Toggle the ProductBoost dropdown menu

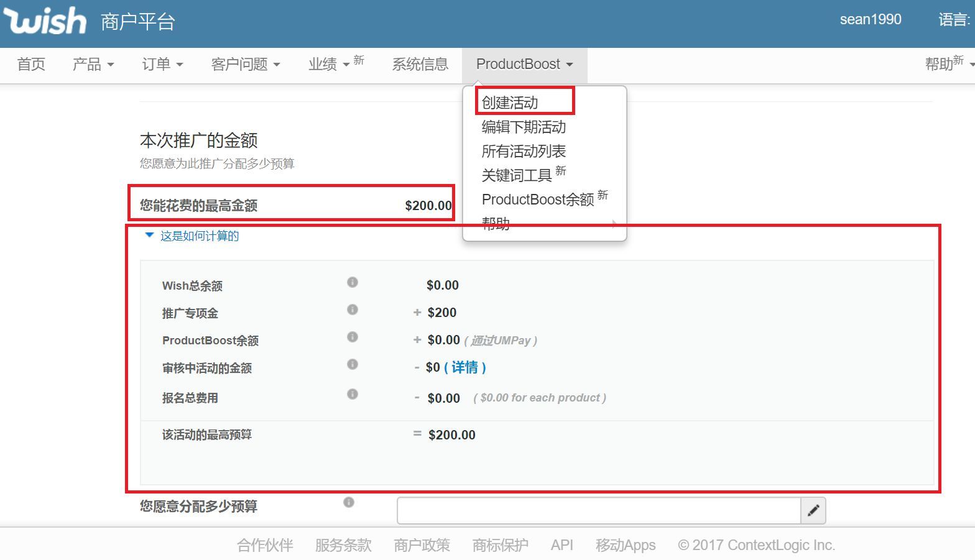tap(524, 64)
